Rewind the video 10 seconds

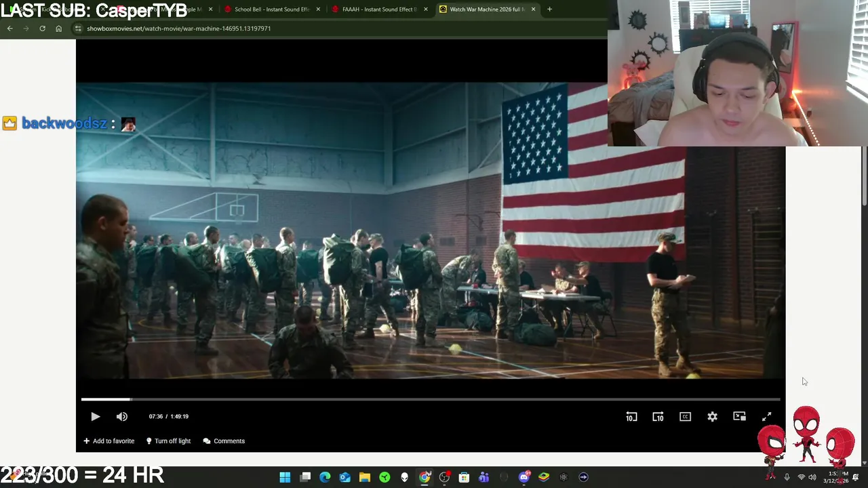coord(631,417)
